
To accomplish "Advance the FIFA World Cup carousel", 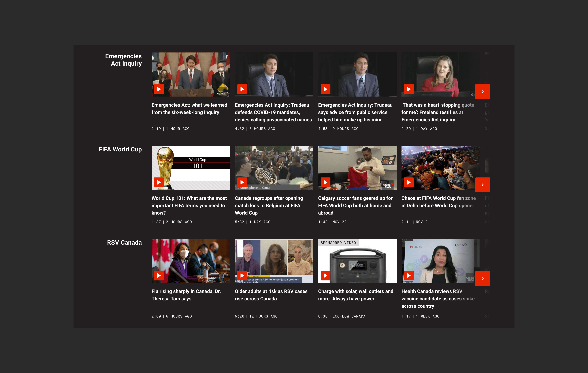I will click(x=482, y=185).
